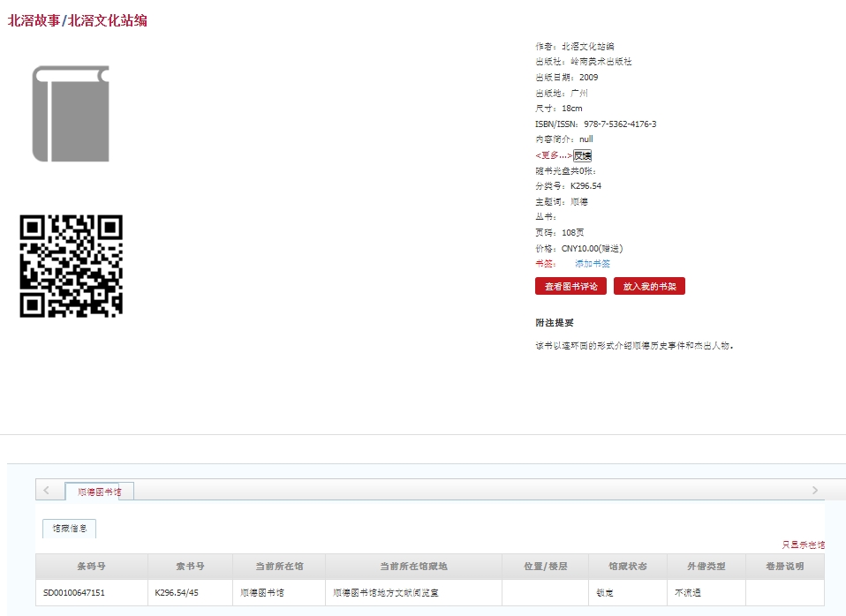Image resolution: width=846 pixels, height=616 pixels.
Task: Select the 顺德图书馆 tab
Action: coord(99,492)
